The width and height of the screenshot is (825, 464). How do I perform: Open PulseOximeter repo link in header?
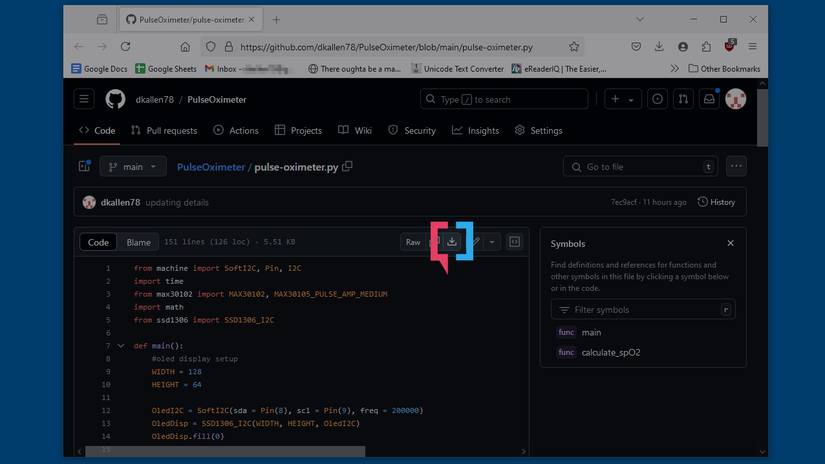tap(217, 99)
